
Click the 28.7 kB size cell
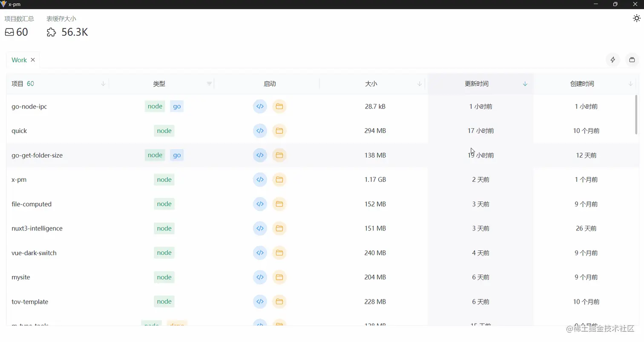375,106
